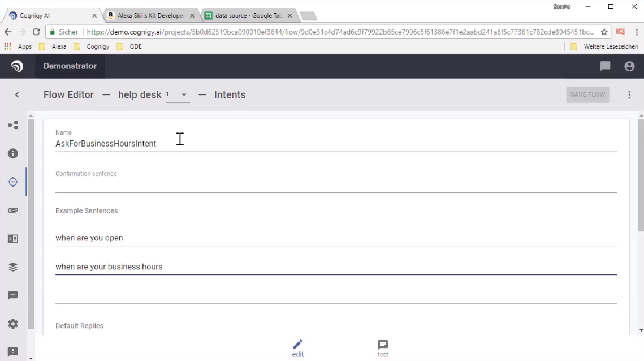This screenshot has height=361, width=644.
Task: Open the flow chart icon in sidebar
Action: click(12, 125)
